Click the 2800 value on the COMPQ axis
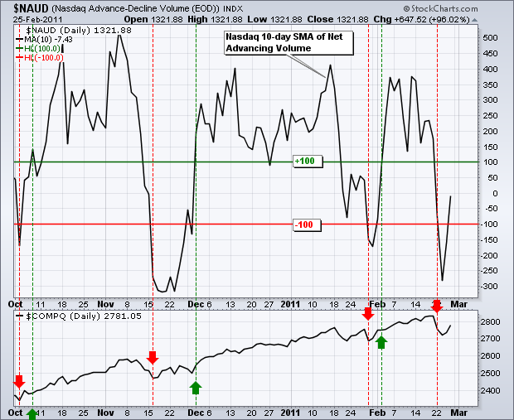This screenshot has height=420, width=514. (490, 321)
